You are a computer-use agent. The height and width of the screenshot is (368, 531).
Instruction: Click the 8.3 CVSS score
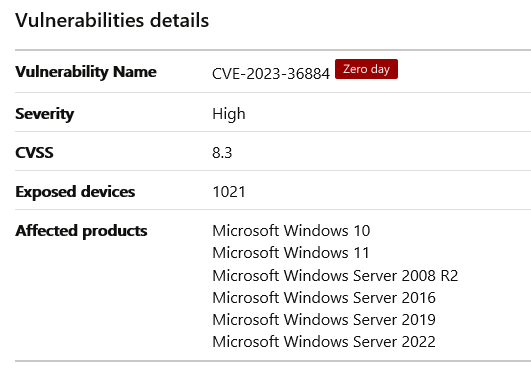coord(222,153)
